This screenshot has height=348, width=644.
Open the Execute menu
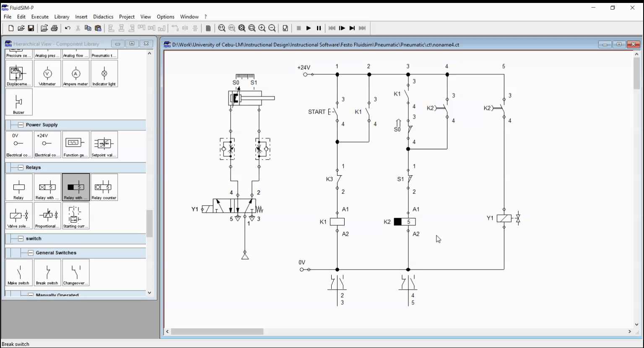point(40,17)
